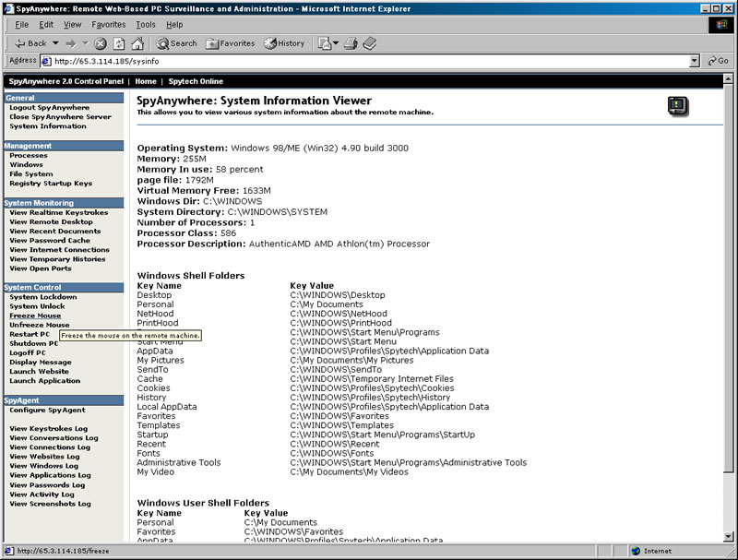Click Logout SpyAnywhere link
738x560 pixels.
point(50,107)
